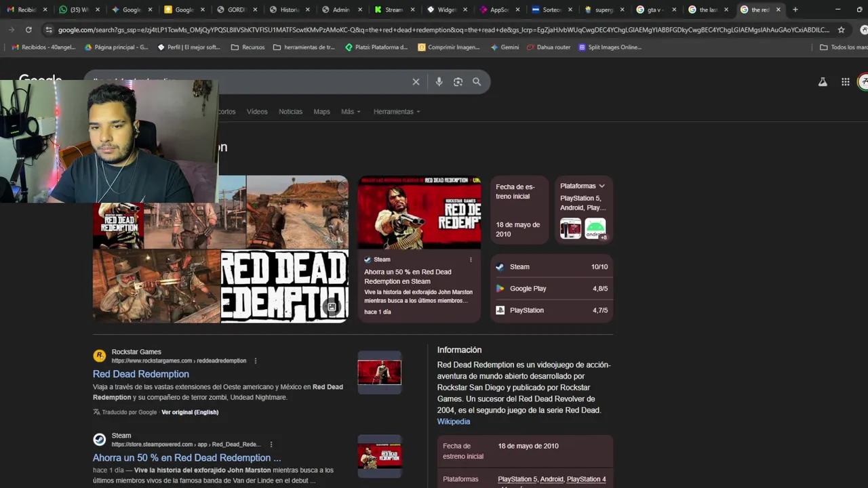Expand the Herramientas dropdown
This screenshot has width=868, height=488.
(397, 112)
